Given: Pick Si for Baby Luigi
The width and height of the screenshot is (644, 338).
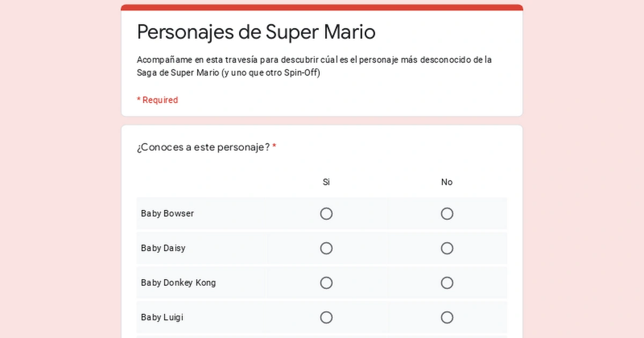Looking at the screenshot, I should click(x=326, y=318).
